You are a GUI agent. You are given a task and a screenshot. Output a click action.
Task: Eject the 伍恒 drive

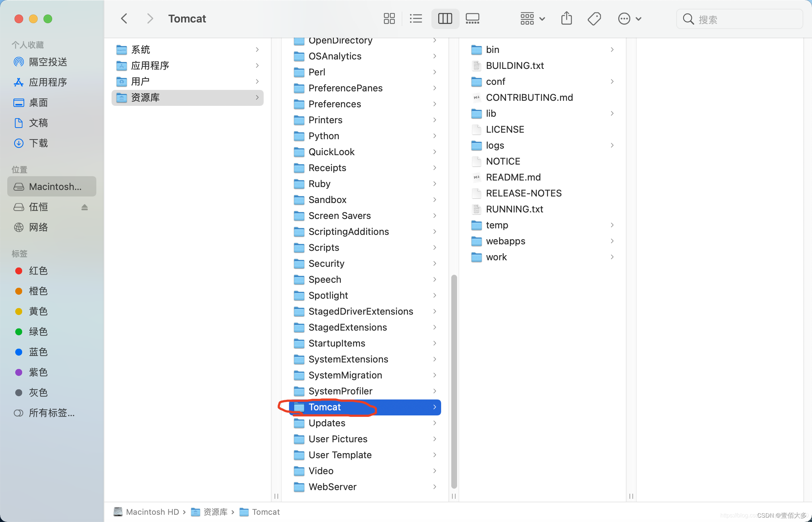(x=84, y=207)
